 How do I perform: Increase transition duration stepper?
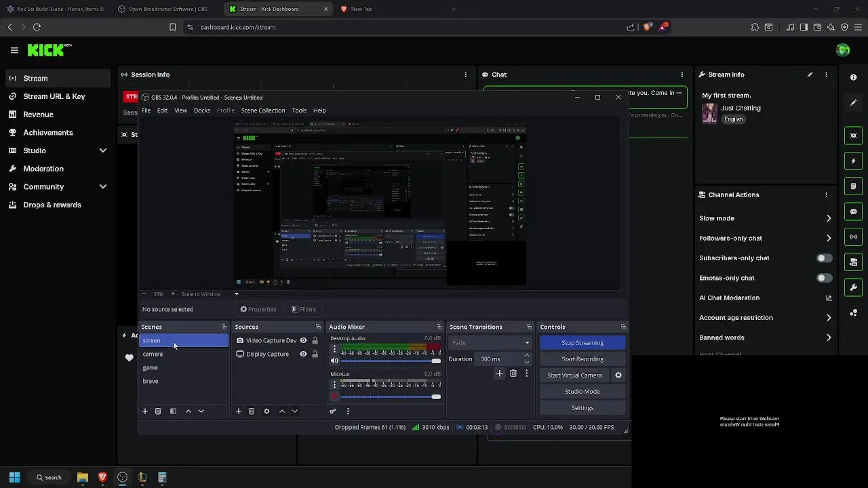[x=526, y=356]
